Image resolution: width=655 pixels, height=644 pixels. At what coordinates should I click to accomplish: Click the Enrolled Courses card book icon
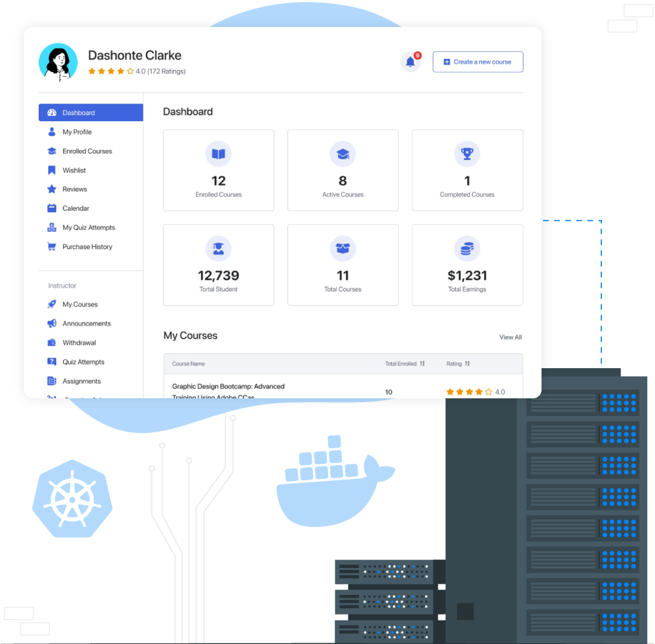pyautogui.click(x=218, y=153)
